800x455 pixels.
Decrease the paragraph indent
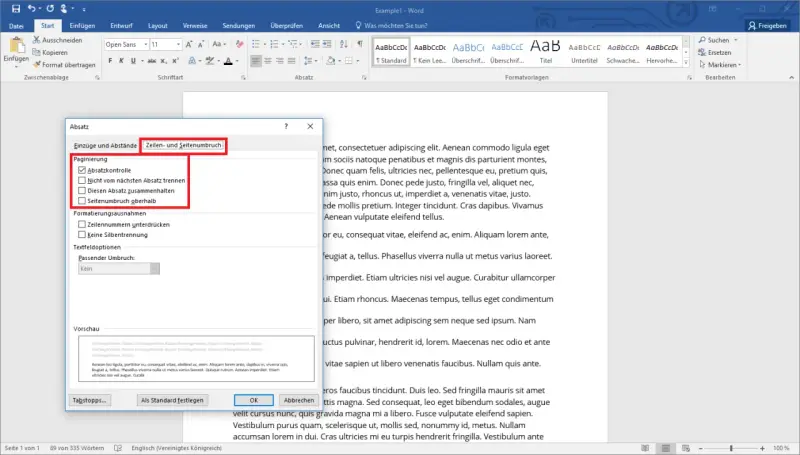click(x=315, y=44)
